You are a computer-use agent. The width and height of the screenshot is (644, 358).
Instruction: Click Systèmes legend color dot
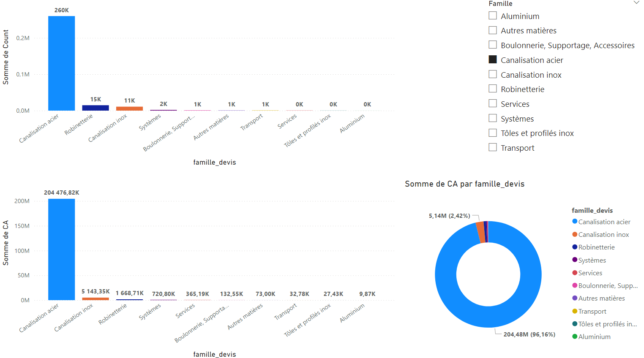(575, 260)
